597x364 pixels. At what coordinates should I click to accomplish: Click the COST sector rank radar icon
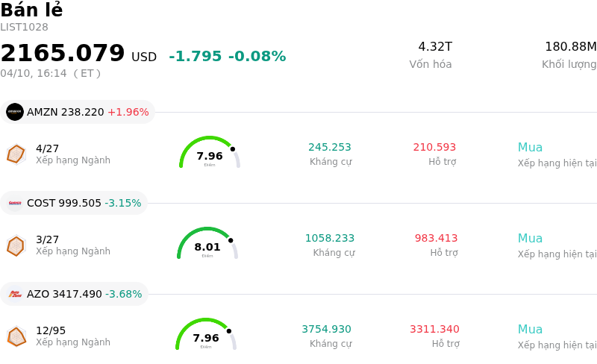[16, 245]
